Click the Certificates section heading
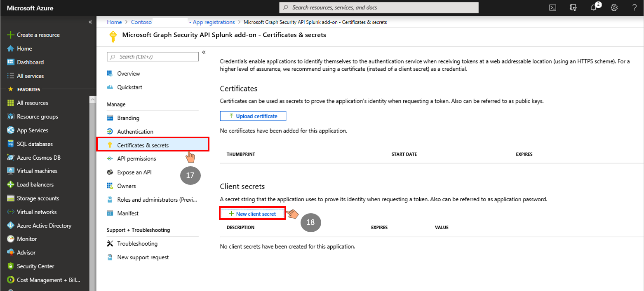 coord(239,88)
